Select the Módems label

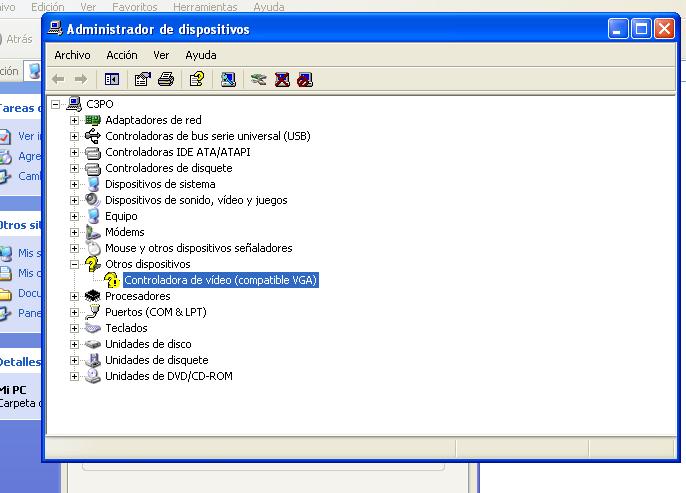pos(125,232)
